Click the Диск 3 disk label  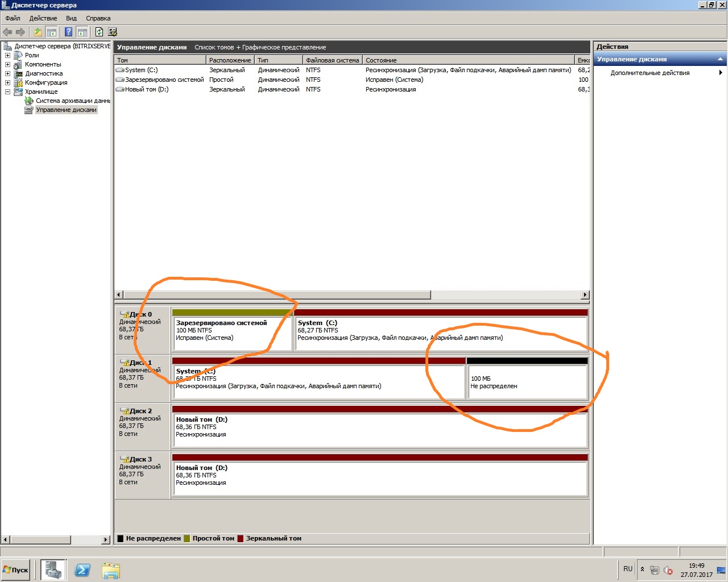point(142,475)
